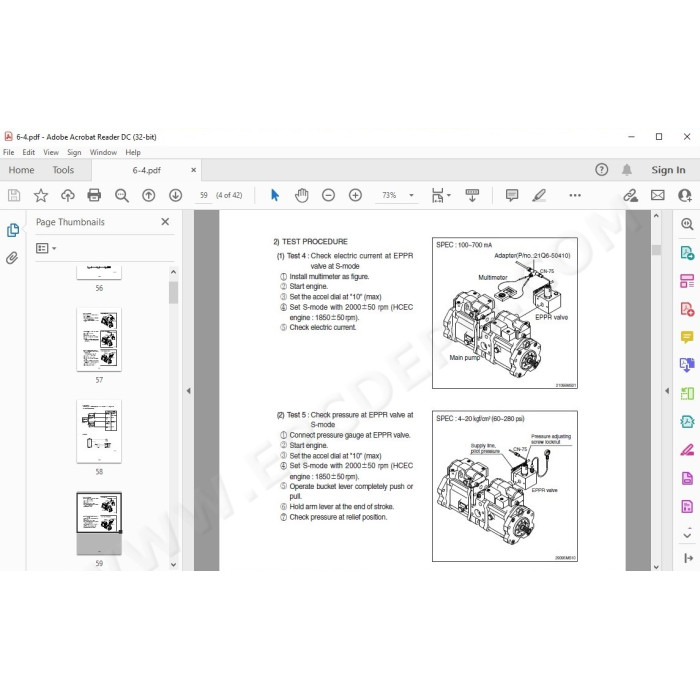Open Organize Pages tool in right pane
The width and height of the screenshot is (700, 700).
687,281
